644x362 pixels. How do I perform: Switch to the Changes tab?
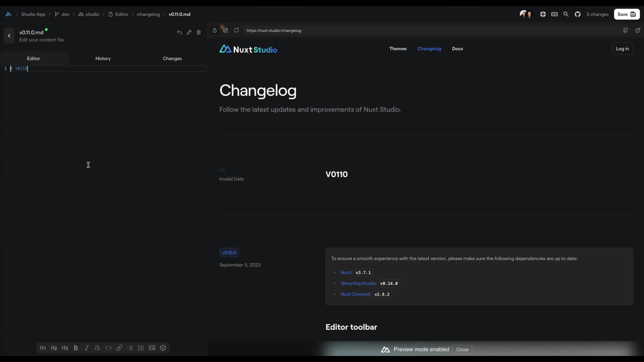click(x=172, y=58)
